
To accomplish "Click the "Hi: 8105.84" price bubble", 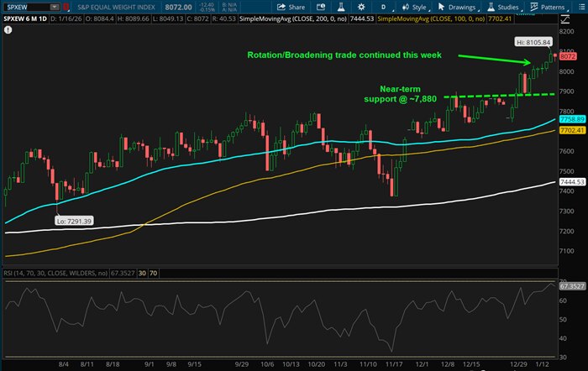I will coord(533,42).
